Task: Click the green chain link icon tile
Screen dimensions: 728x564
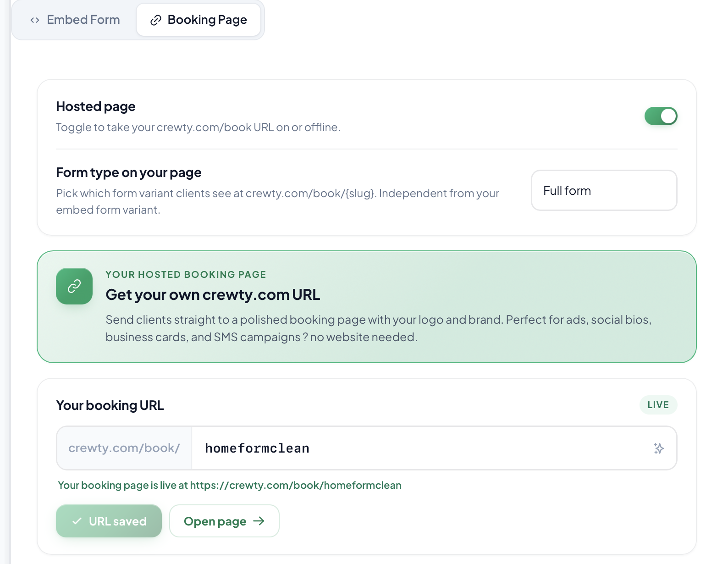Action: [74, 286]
